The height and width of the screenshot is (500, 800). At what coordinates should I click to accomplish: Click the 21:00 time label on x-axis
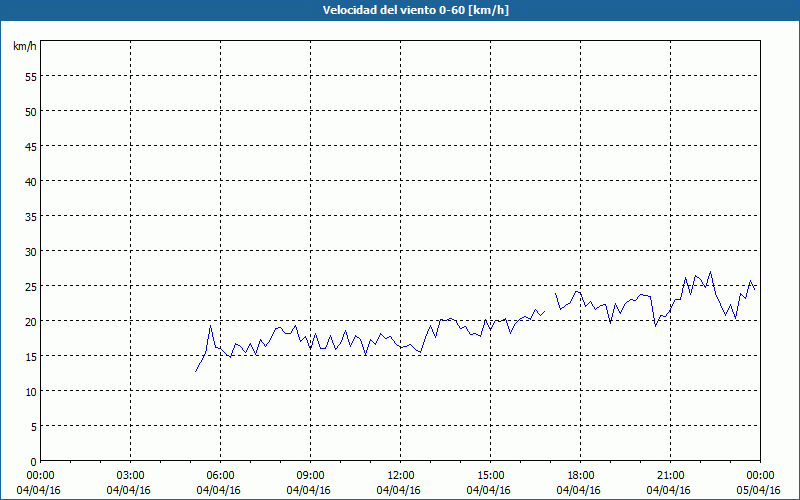(x=670, y=476)
